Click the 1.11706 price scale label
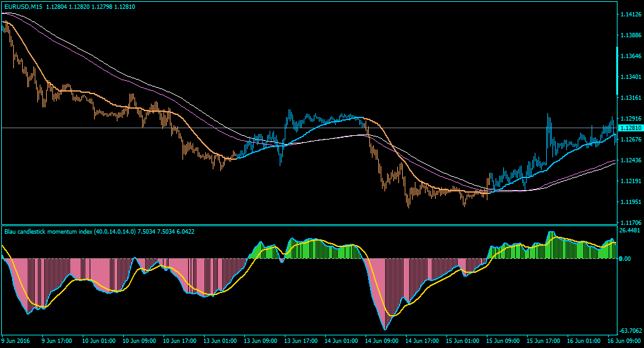This screenshot has width=644, height=348. click(x=631, y=223)
